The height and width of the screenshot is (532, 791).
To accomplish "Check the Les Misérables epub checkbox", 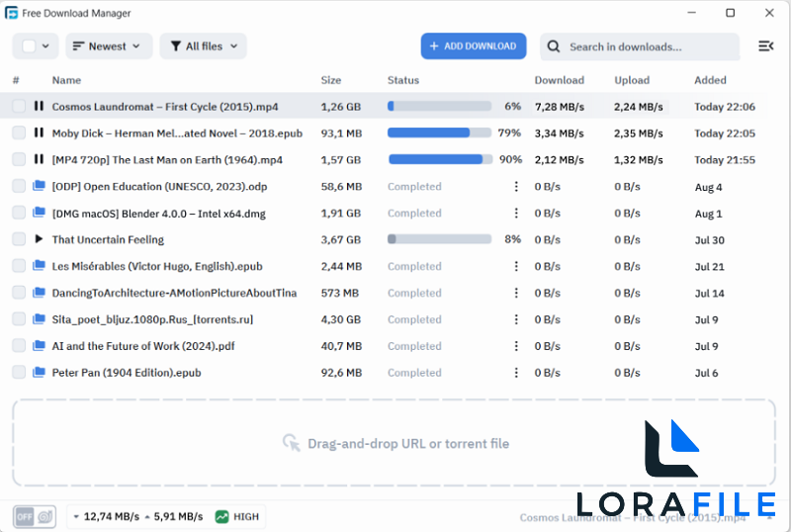I will click(19, 265).
